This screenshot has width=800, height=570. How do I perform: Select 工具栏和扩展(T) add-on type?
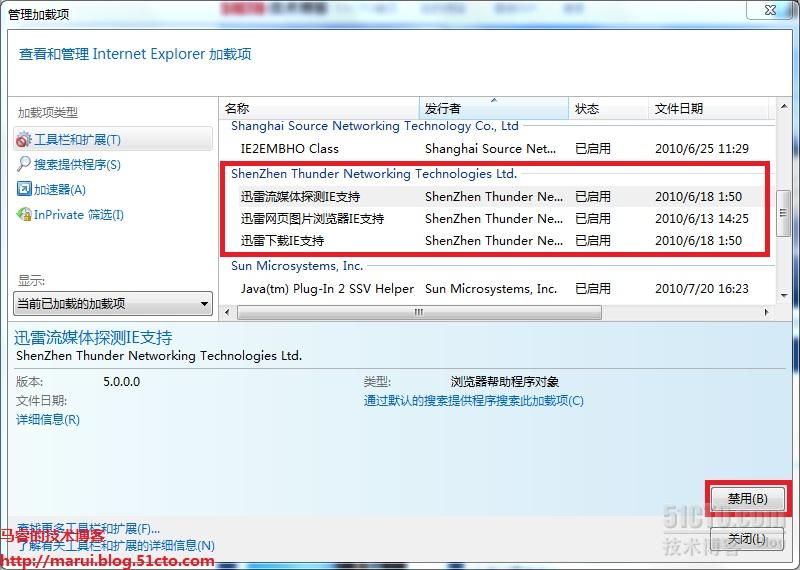pos(113,139)
